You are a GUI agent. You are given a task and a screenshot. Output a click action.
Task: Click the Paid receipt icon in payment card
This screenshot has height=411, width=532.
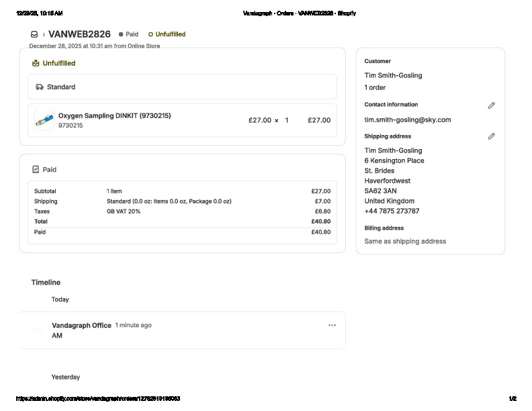pyautogui.click(x=36, y=170)
